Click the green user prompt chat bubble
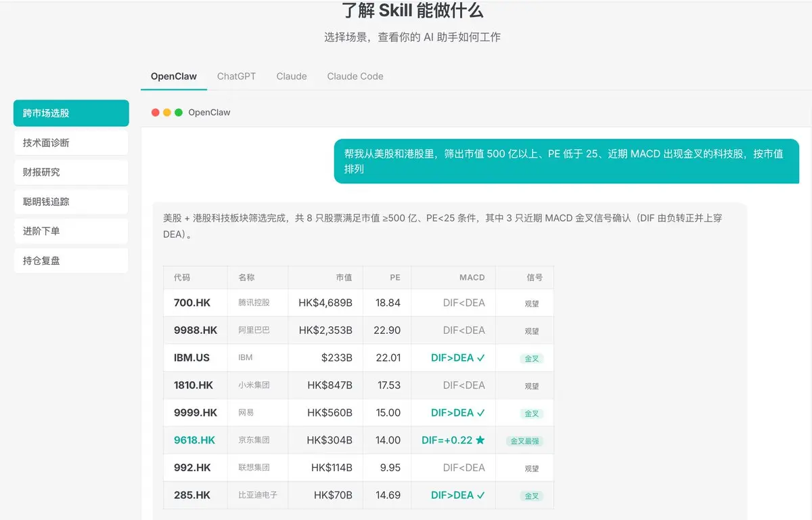 pyautogui.click(x=566, y=161)
